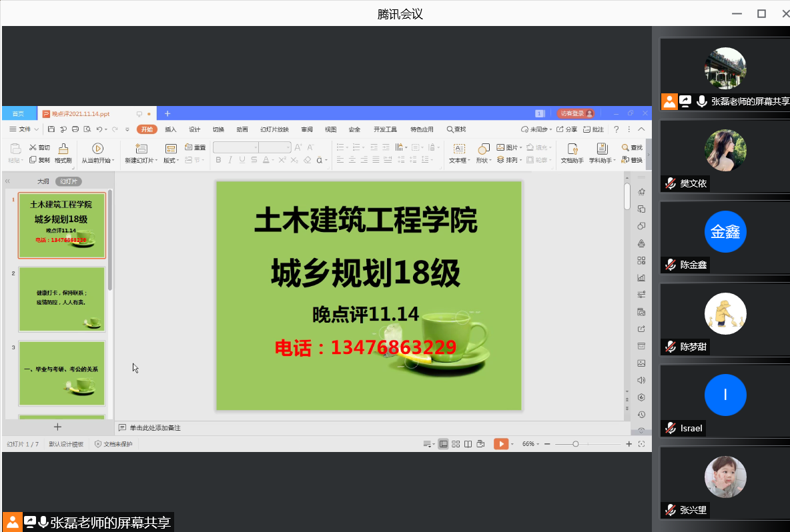Switch to the Slide Show (幻灯片放映) tab

coord(274,129)
